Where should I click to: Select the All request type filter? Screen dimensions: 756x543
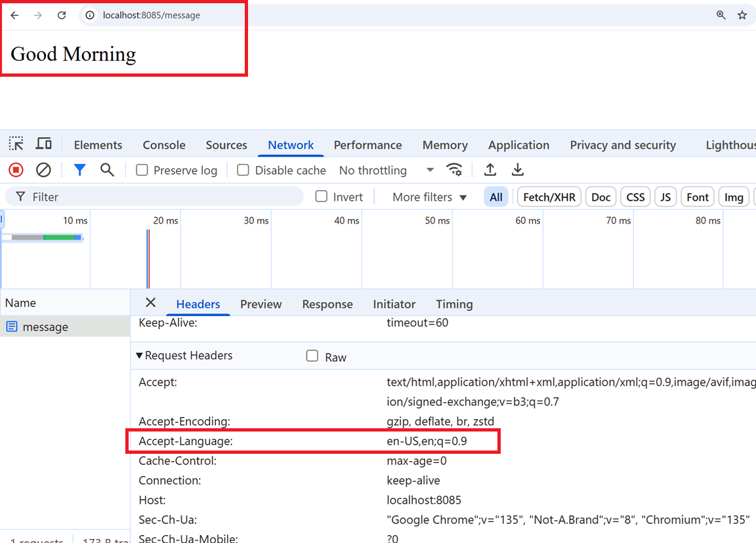(x=496, y=197)
